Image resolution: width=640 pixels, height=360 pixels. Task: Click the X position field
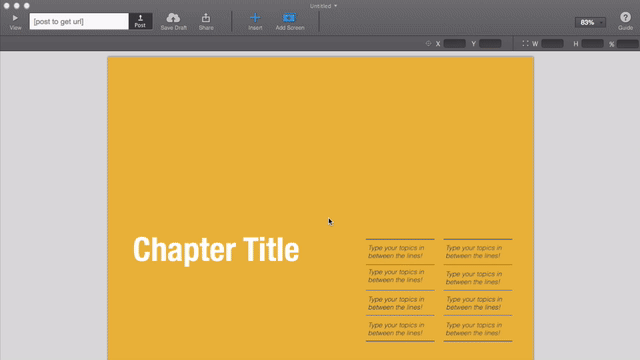455,43
